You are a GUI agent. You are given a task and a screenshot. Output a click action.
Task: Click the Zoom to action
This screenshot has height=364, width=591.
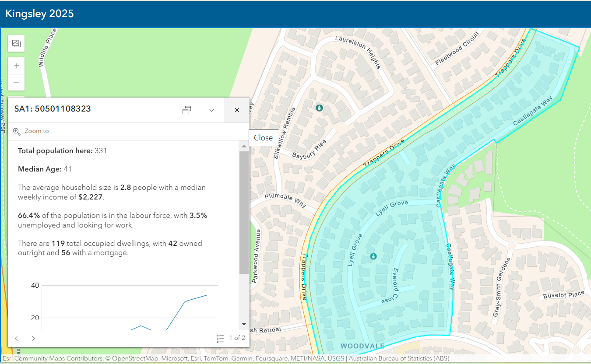[31, 131]
